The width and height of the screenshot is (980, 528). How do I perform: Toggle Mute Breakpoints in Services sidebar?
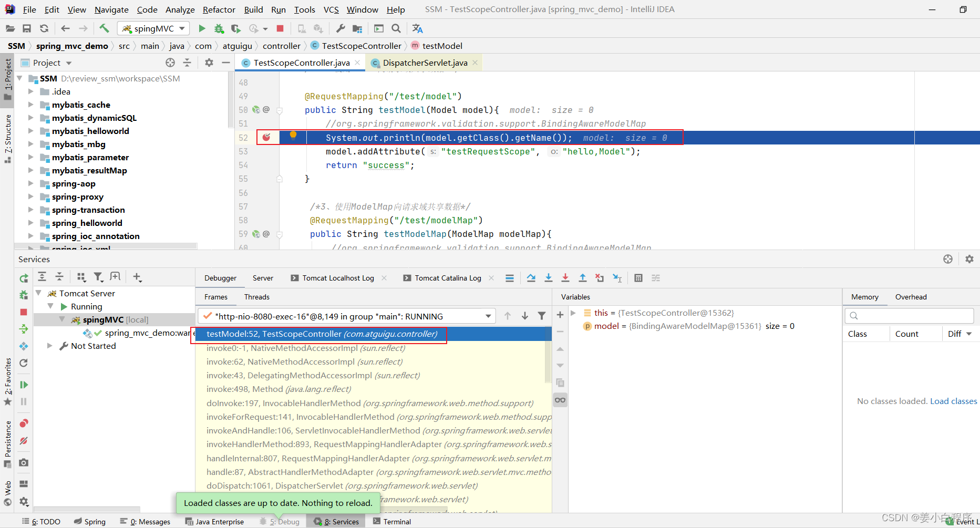tap(24, 441)
